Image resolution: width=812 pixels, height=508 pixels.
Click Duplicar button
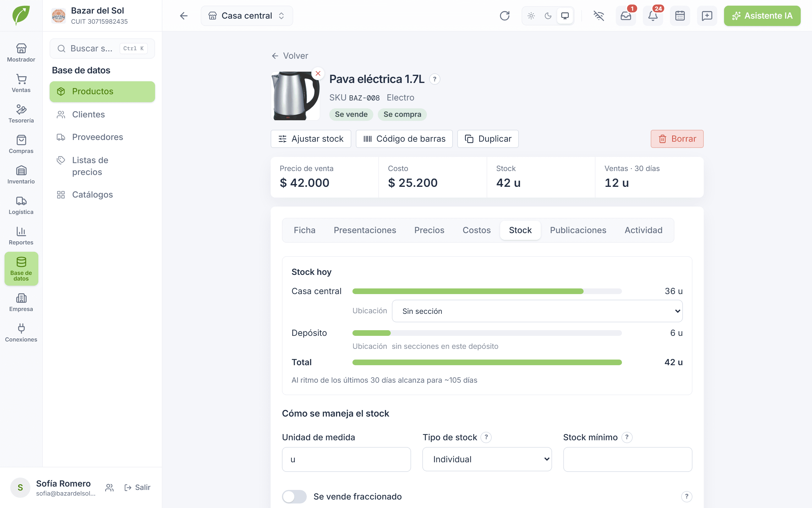pos(487,139)
